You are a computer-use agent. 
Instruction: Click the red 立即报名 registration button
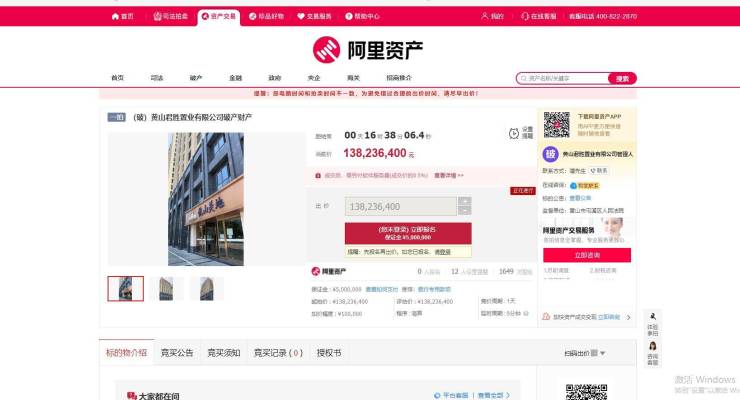point(408,233)
